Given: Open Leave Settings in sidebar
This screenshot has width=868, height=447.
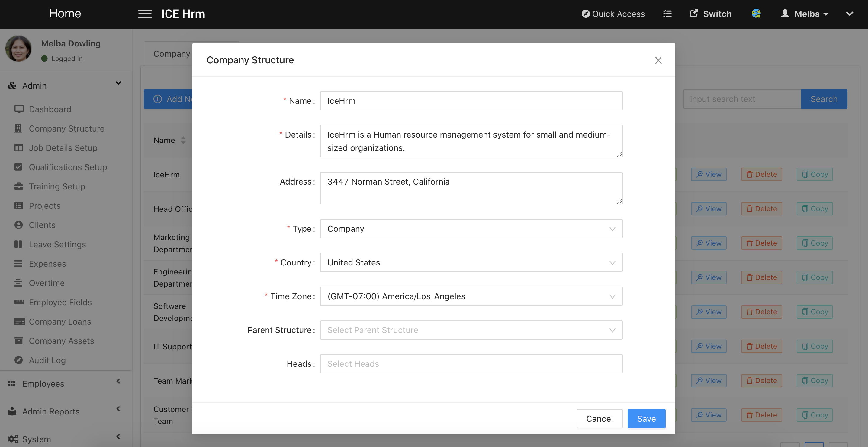Looking at the screenshot, I should [57, 244].
